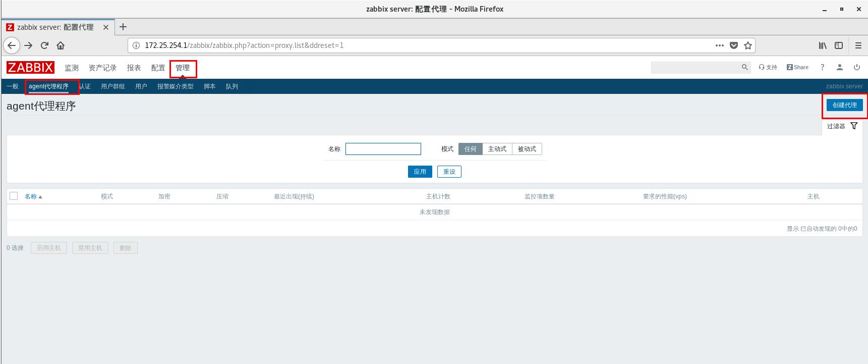Click the 压缩 column header
This screenshot has height=364, width=868.
(x=222, y=196)
